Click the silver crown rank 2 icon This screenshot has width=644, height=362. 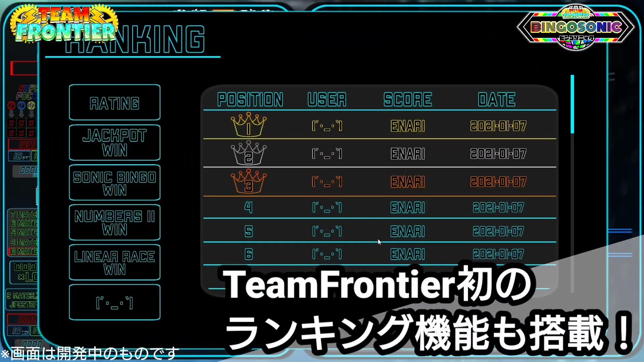[x=248, y=154]
